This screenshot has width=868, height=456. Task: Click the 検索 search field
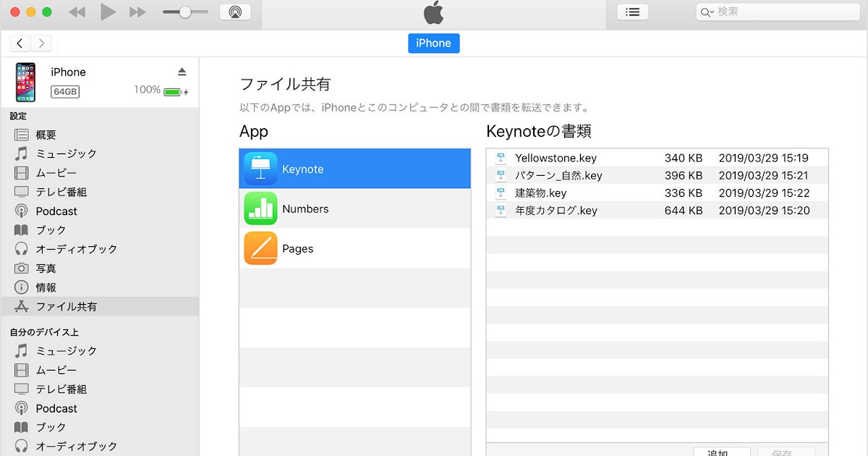[778, 12]
